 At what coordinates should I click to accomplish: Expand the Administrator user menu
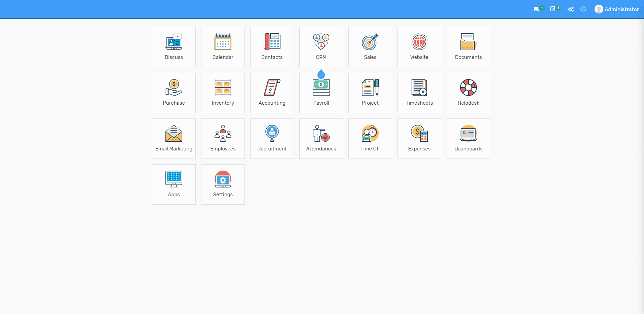point(616,9)
